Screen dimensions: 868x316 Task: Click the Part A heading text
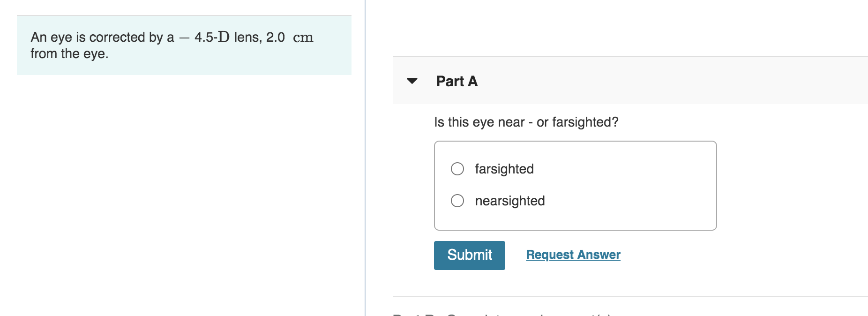tap(456, 81)
